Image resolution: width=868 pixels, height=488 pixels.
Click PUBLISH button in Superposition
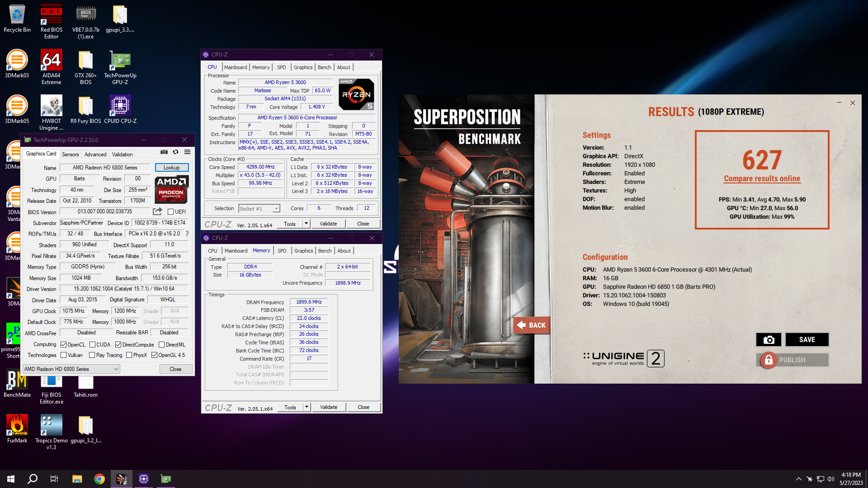click(793, 360)
